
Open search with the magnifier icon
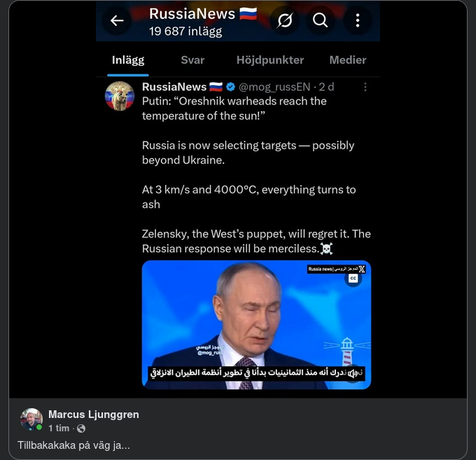point(321,20)
